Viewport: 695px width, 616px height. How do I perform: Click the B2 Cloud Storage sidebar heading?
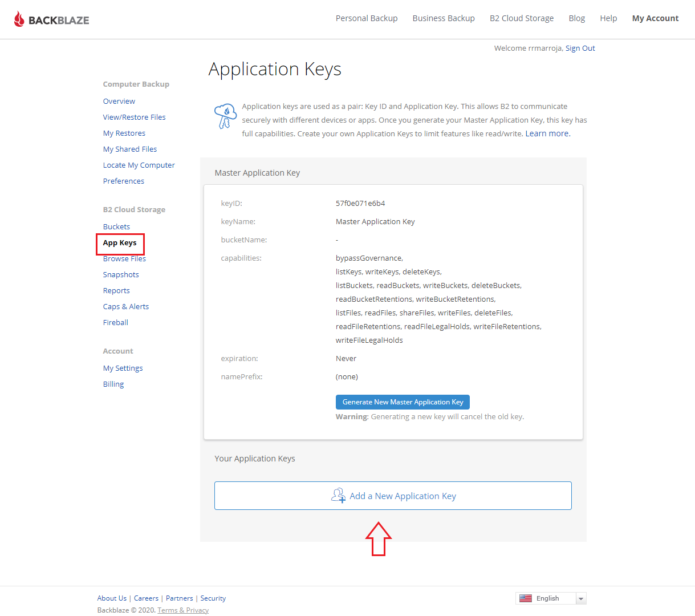tap(134, 209)
